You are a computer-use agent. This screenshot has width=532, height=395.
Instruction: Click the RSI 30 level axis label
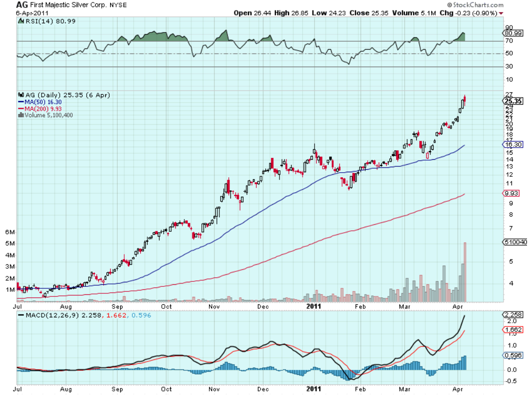coord(509,67)
